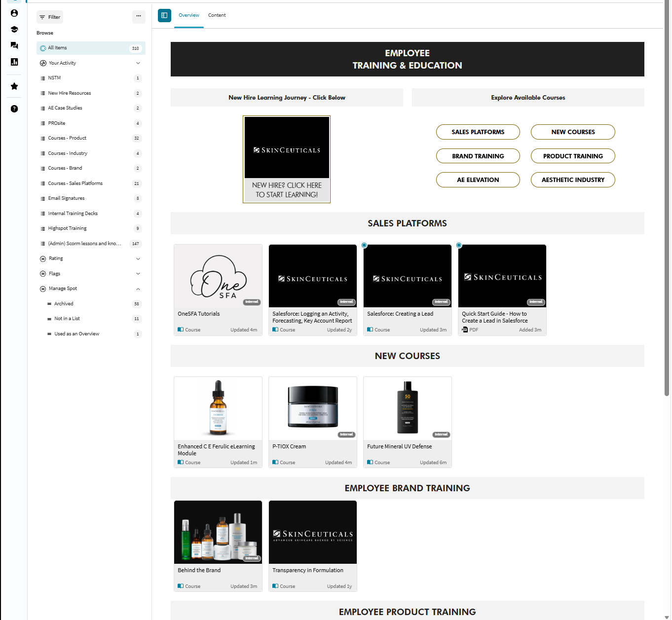Screen dimensions: 672x620
Task: Expand the Your Activity section
Action: [x=91, y=63]
